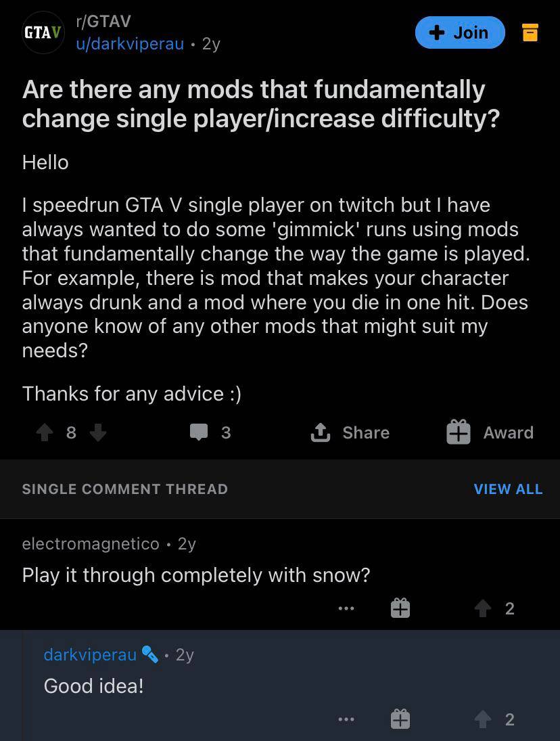This screenshot has height=741, width=560.
Task: Open the r/GTAV subreddit avatar
Action: click(43, 32)
